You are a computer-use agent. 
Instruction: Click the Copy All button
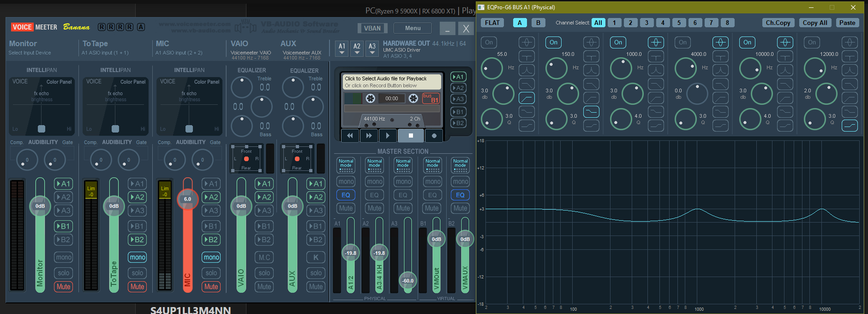click(x=815, y=23)
